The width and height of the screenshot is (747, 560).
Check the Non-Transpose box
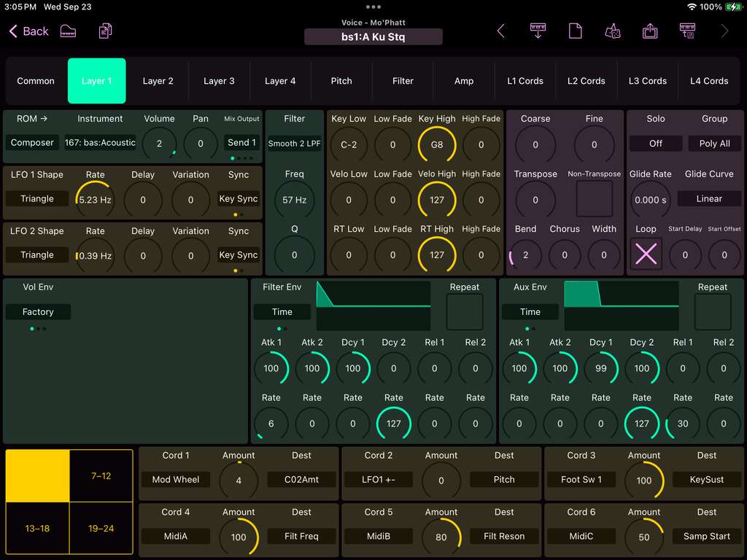coord(594,199)
